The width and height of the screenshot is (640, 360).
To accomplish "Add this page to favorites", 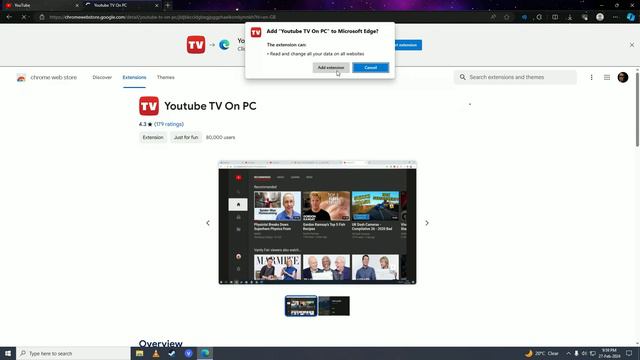I will (x=507, y=17).
